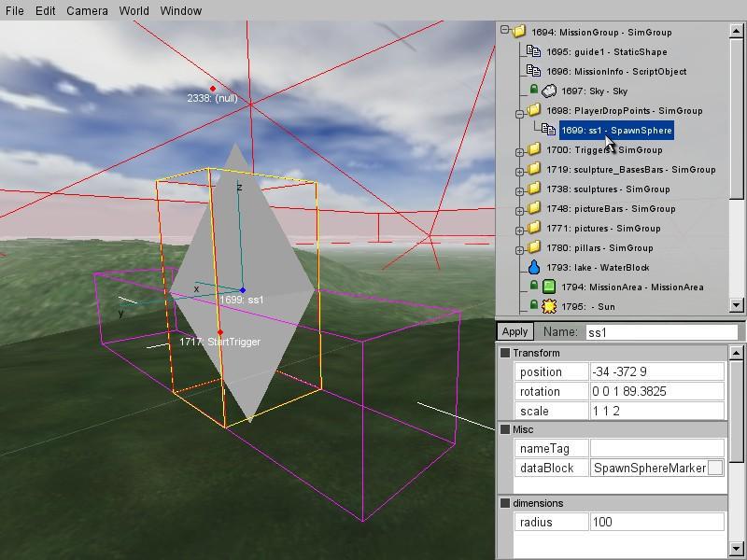Click the green MissionArea icon
This screenshot has height=560, width=747.
549,287
